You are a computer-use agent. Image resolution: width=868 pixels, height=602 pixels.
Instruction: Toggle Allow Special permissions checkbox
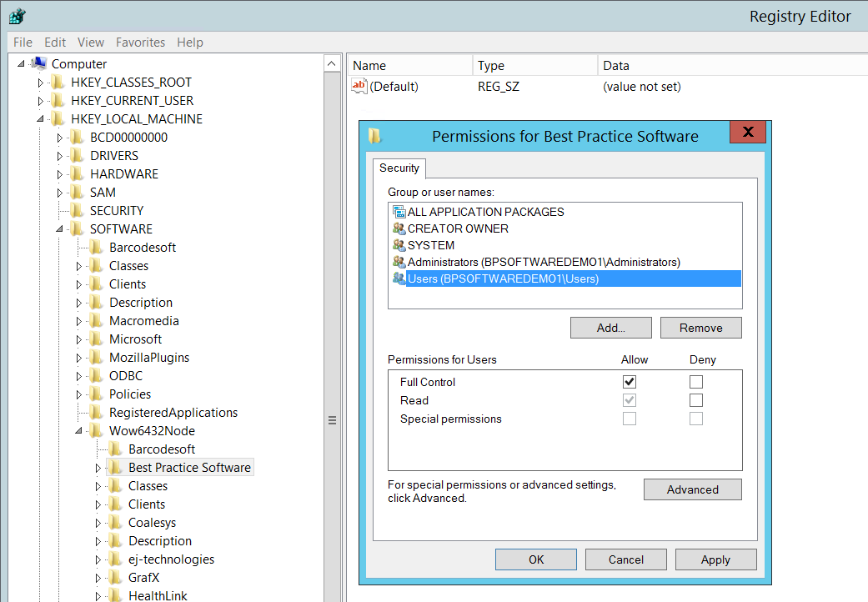(630, 419)
